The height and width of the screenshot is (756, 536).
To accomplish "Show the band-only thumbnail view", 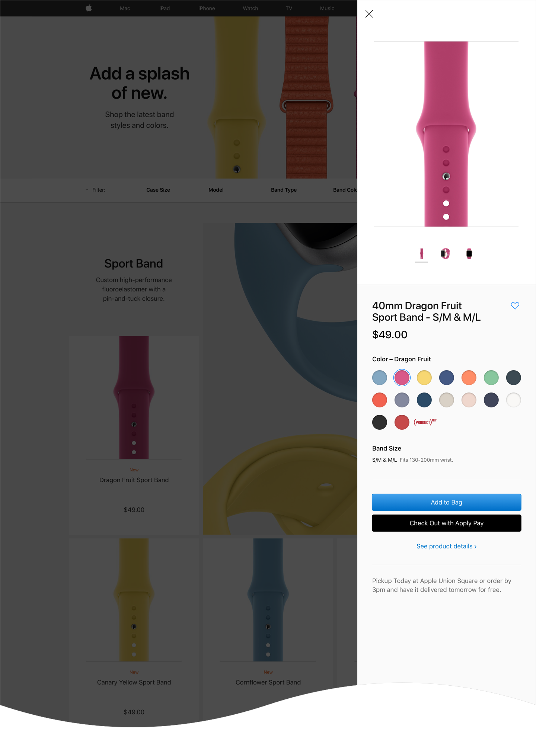I will [x=421, y=254].
